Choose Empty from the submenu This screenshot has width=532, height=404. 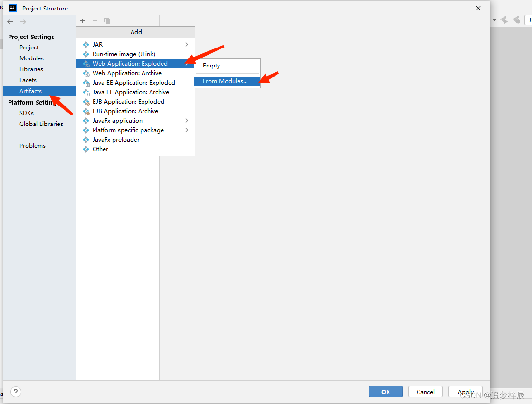click(228, 66)
